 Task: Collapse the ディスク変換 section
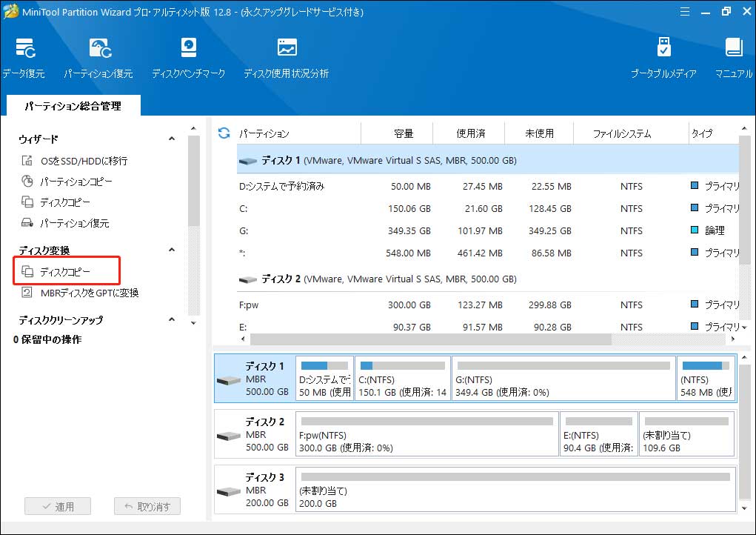point(171,249)
